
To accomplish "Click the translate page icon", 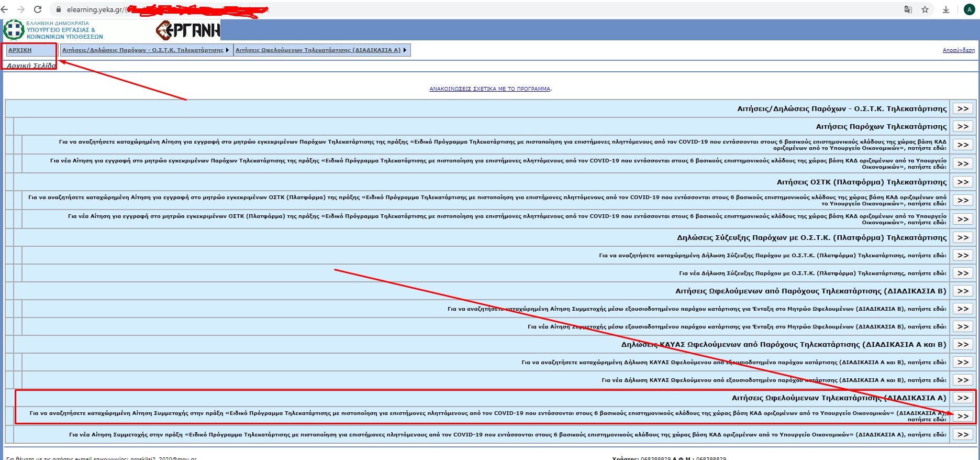I will pyautogui.click(x=908, y=9).
